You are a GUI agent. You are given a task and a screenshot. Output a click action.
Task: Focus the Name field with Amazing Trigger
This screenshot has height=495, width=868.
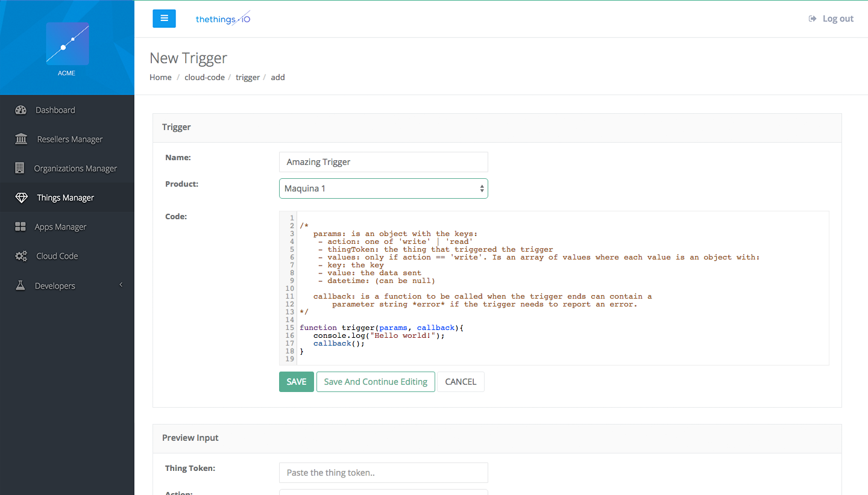tap(383, 162)
